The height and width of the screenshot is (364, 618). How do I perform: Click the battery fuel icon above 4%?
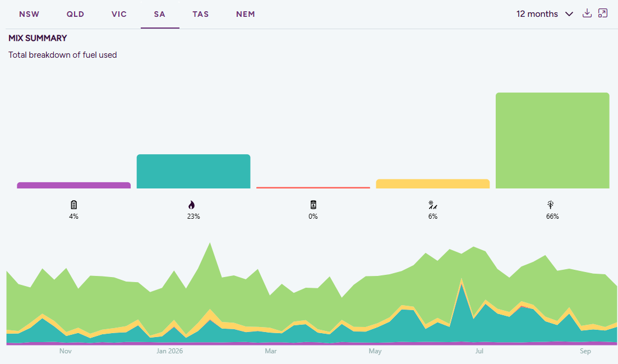click(73, 205)
